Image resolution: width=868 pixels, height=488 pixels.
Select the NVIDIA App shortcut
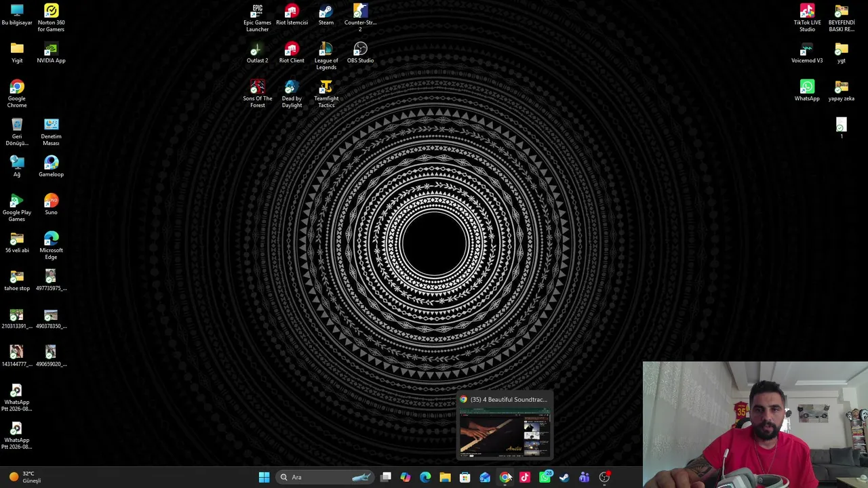pos(51,53)
